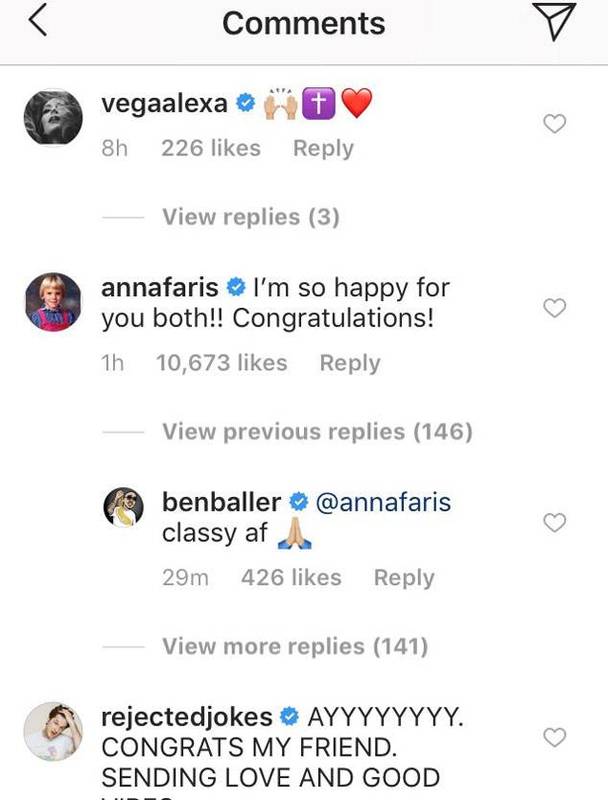Expand View previous replies (146)

coord(317,432)
